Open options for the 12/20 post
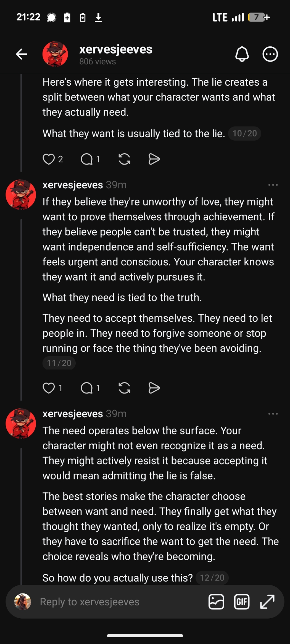The width and height of the screenshot is (290, 644). tap(273, 414)
